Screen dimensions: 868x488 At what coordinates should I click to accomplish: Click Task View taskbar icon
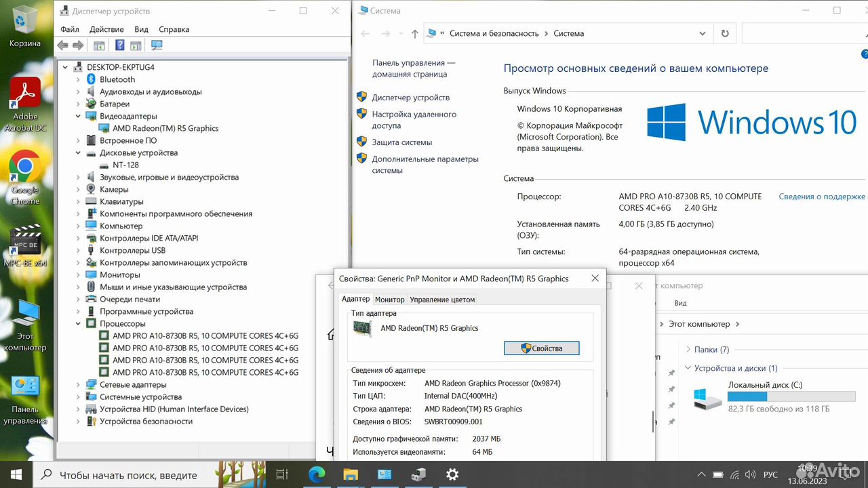[x=282, y=474]
